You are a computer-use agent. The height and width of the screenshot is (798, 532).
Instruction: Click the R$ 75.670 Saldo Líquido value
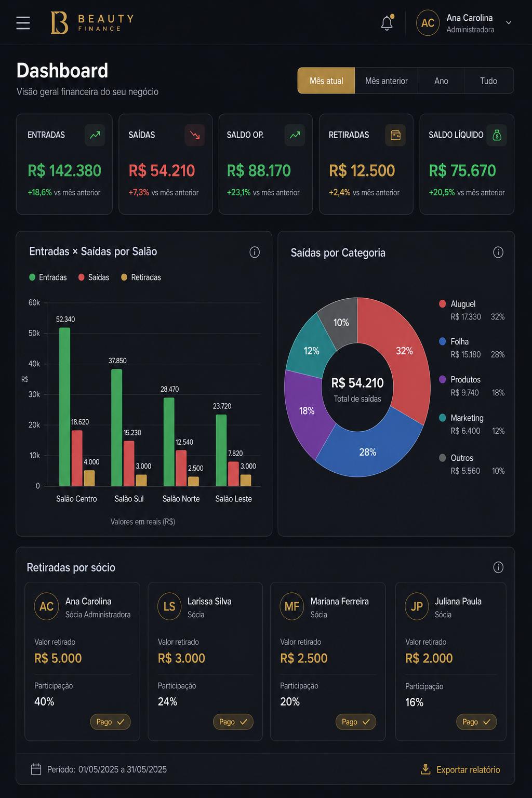462,170
